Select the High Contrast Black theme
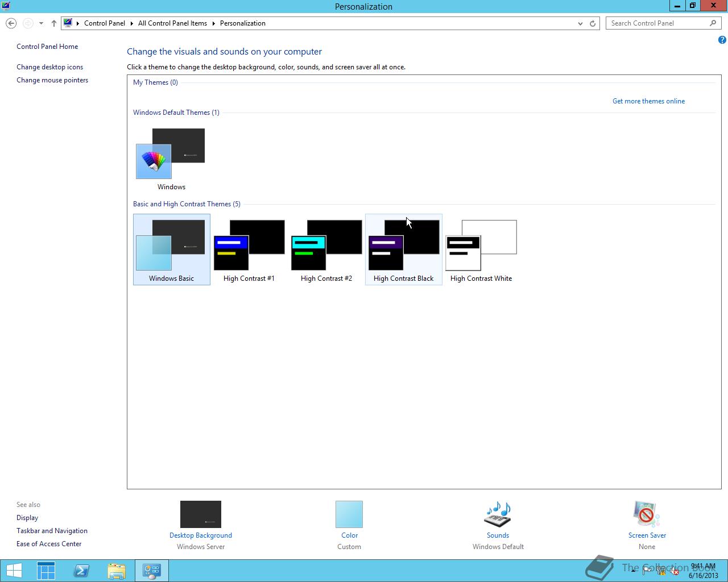The image size is (728, 582). (404, 250)
